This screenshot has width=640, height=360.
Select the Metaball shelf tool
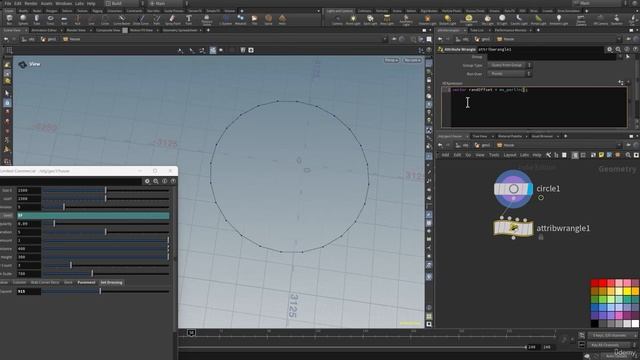coord(240,19)
